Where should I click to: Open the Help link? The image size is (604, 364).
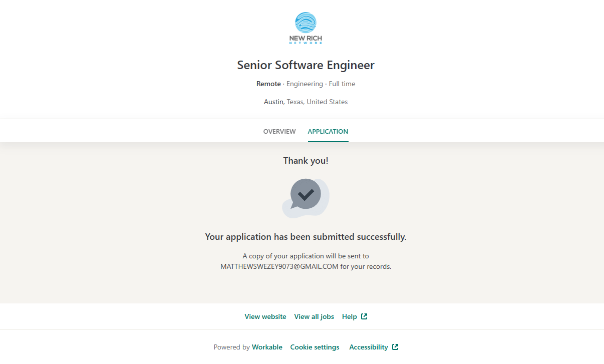(x=350, y=316)
